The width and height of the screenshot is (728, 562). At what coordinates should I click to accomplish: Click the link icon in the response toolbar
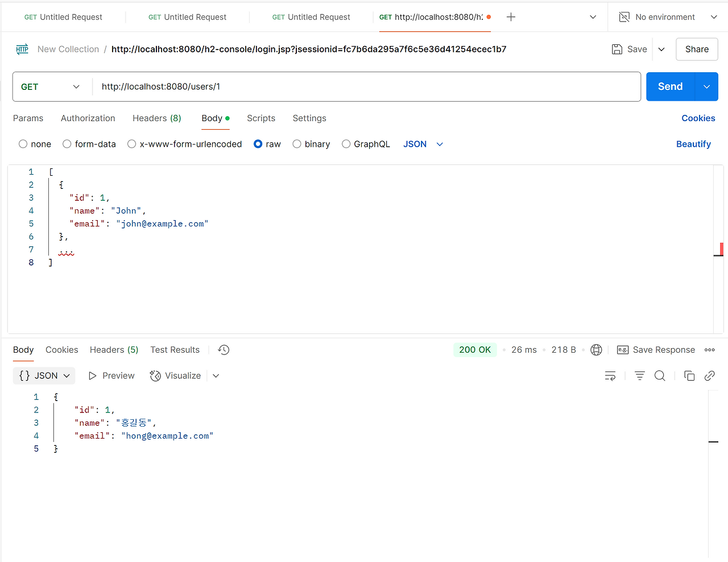pos(709,375)
